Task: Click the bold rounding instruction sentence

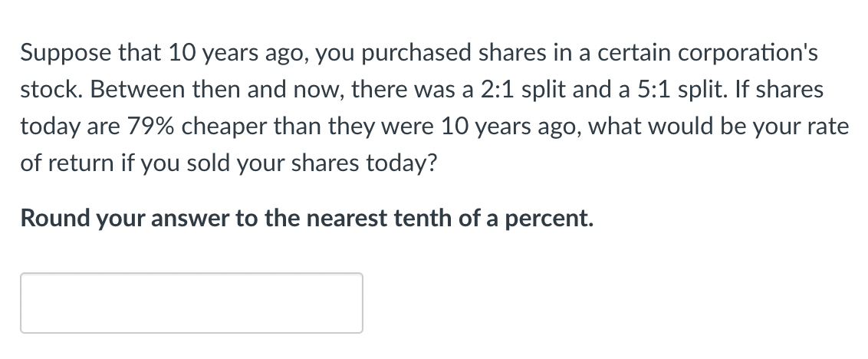Action: click(x=307, y=219)
